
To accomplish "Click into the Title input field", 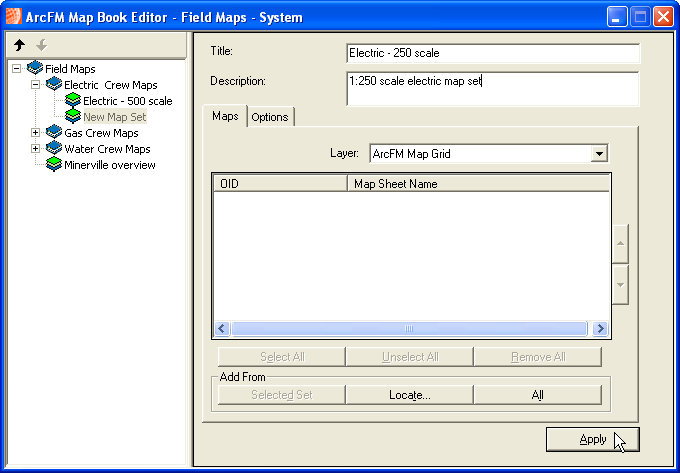I will click(493, 53).
